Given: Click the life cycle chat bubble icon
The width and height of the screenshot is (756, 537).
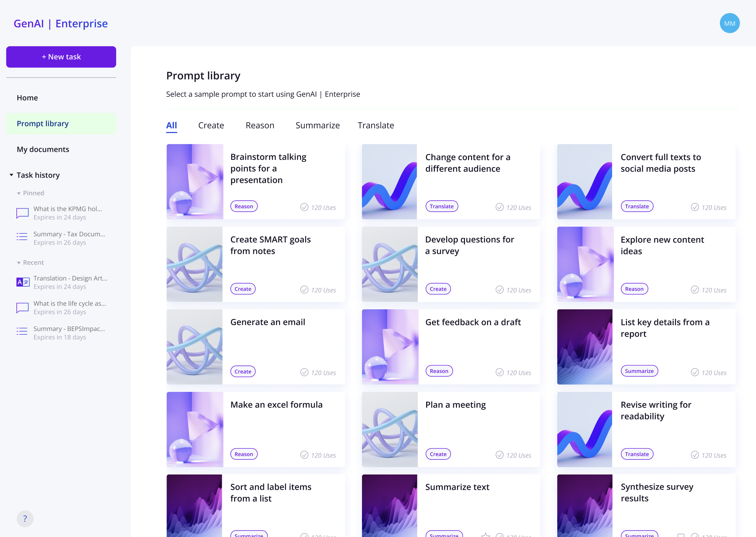Looking at the screenshot, I should pos(22,308).
